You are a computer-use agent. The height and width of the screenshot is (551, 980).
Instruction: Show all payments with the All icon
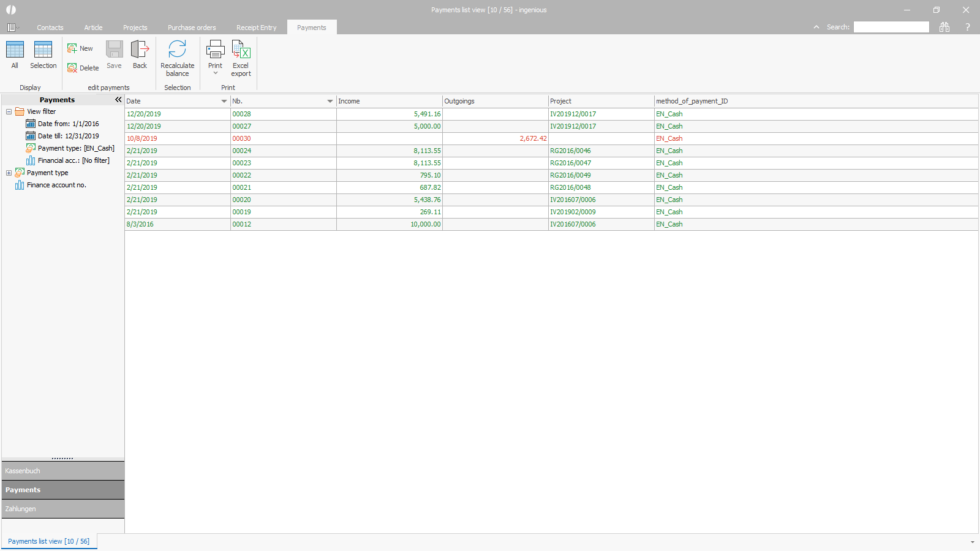[15, 54]
